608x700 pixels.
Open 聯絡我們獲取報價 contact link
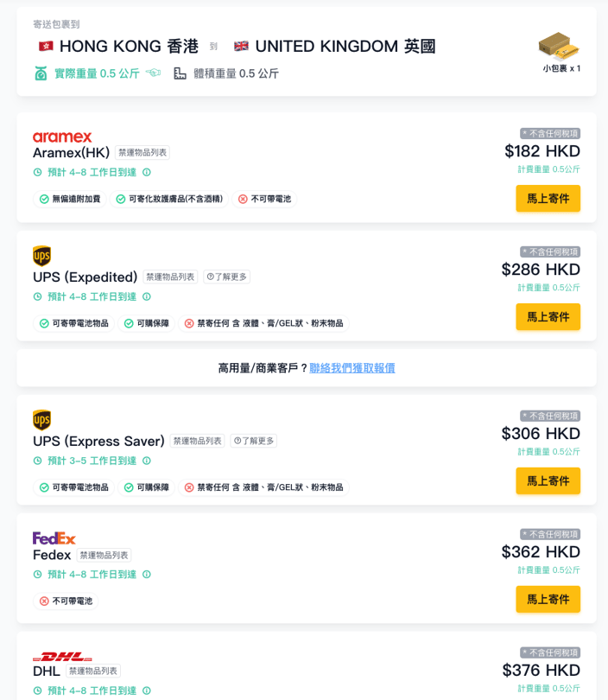click(x=352, y=368)
